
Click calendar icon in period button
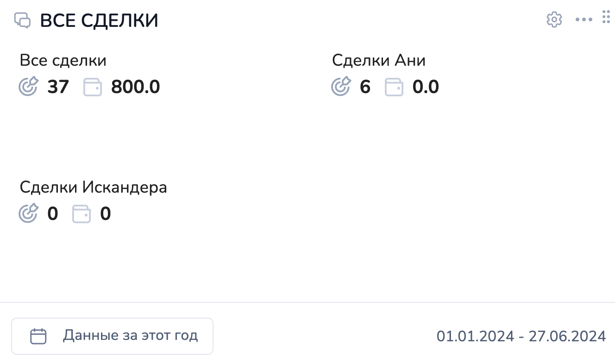click(x=38, y=336)
